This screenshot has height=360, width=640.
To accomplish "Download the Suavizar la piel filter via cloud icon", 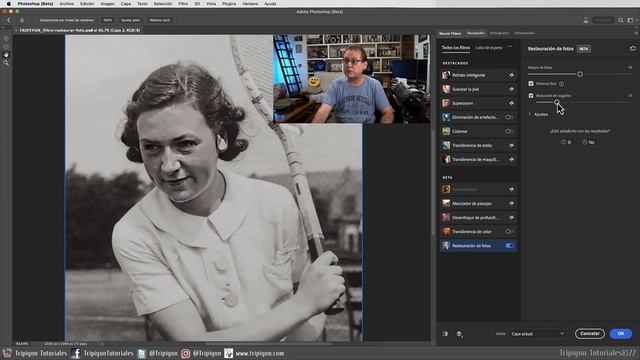I will [511, 89].
